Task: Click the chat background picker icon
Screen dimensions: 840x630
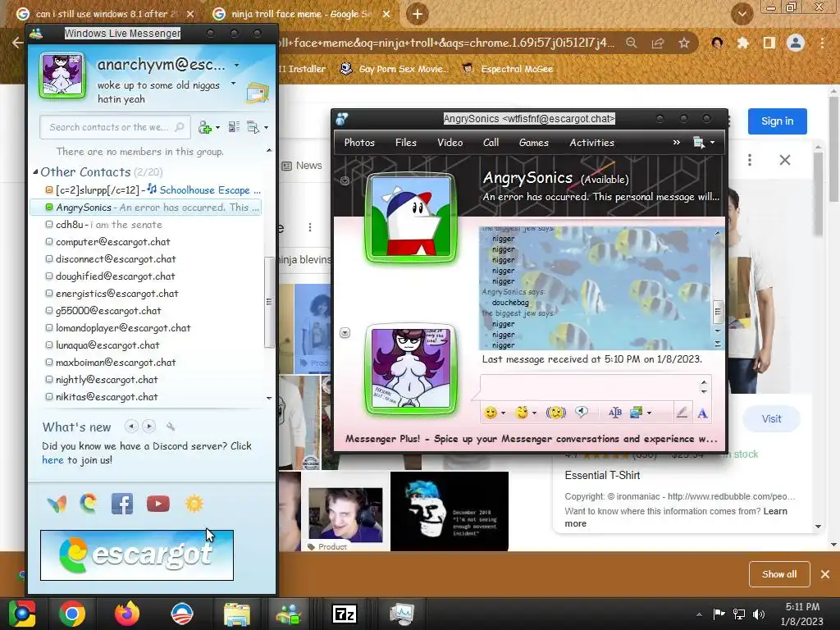Action: 636,413
